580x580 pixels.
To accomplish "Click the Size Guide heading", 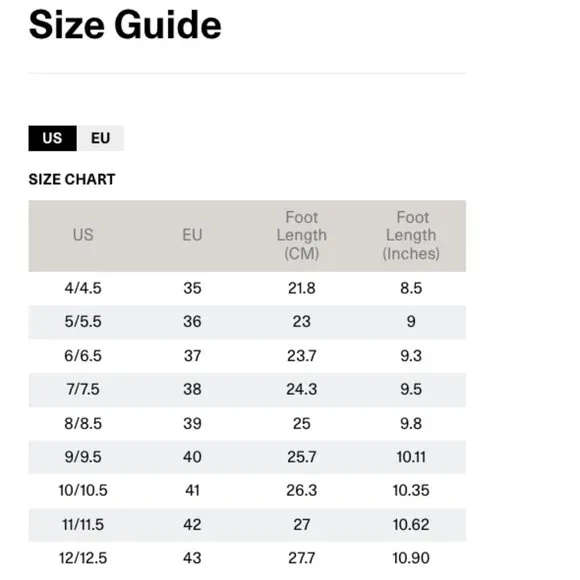I will (125, 25).
